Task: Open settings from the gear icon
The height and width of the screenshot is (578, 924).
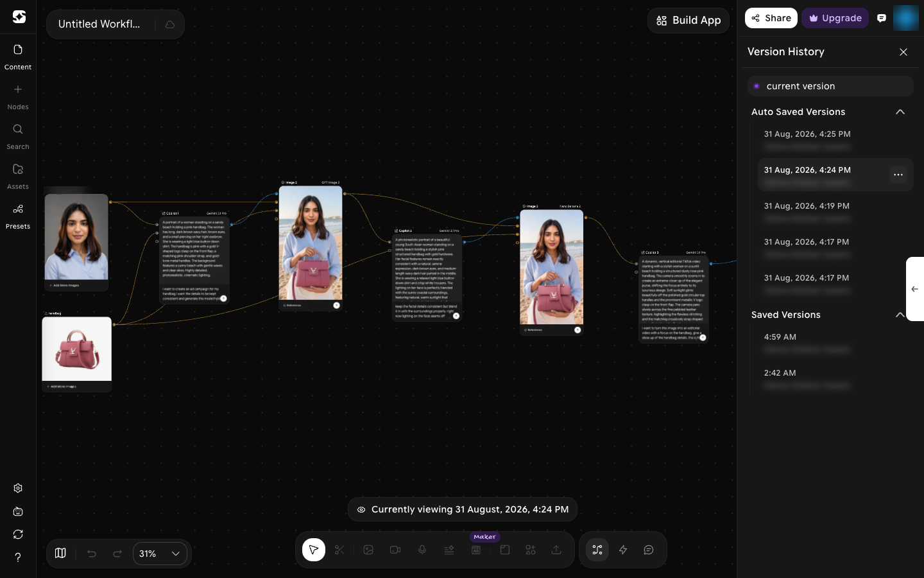Action: (x=18, y=488)
